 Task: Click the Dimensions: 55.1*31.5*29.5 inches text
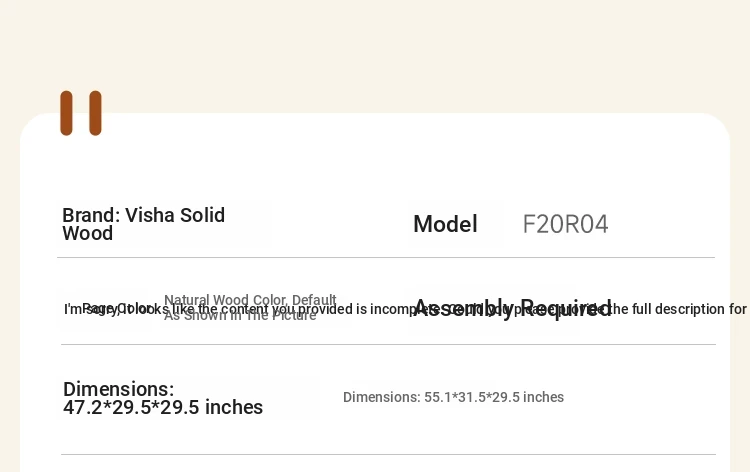point(453,397)
